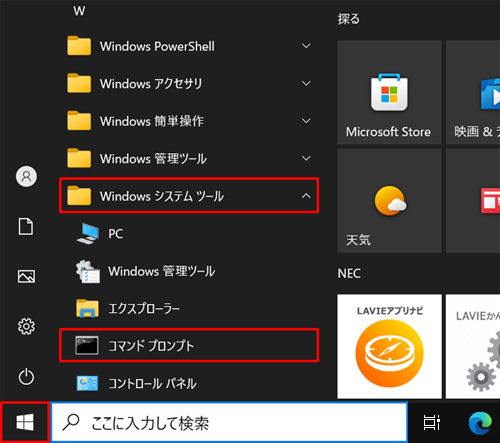Screen dimensions: 500x443
Task: Expand Windows 管理ツール folder chevron
Action: (306, 158)
